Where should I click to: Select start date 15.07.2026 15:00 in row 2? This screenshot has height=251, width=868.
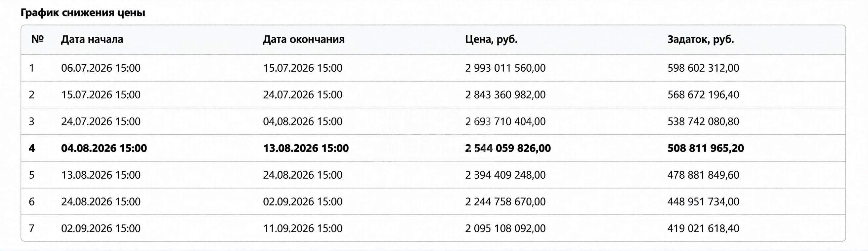point(101,94)
